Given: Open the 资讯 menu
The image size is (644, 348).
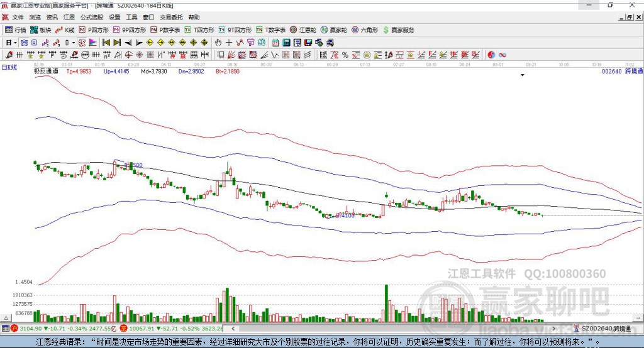Looking at the screenshot, I should tap(52, 17).
